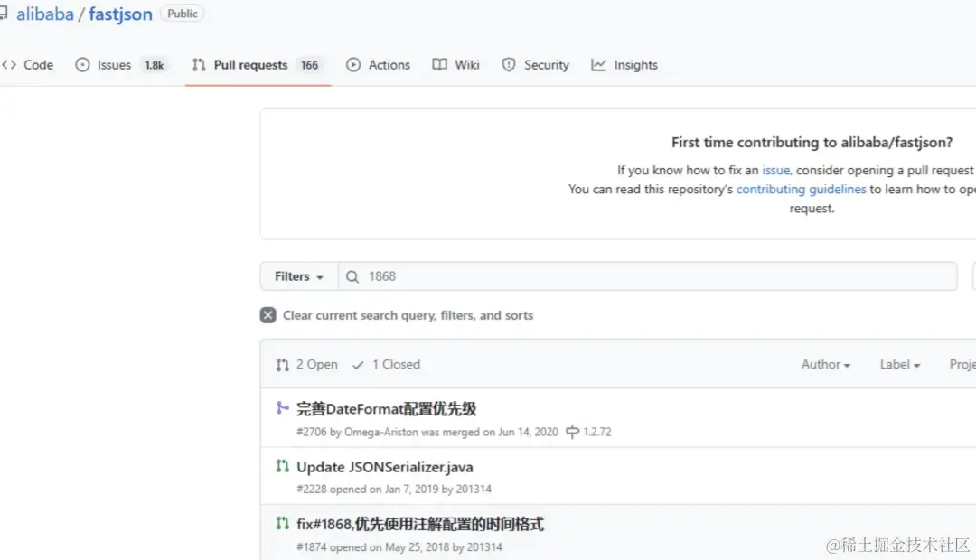
Task: Click the open PR icon for #1874
Action: [x=283, y=523]
